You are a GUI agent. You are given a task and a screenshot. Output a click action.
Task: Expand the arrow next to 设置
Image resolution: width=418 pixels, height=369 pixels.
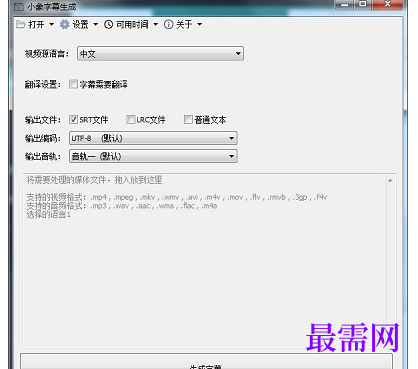pos(96,24)
